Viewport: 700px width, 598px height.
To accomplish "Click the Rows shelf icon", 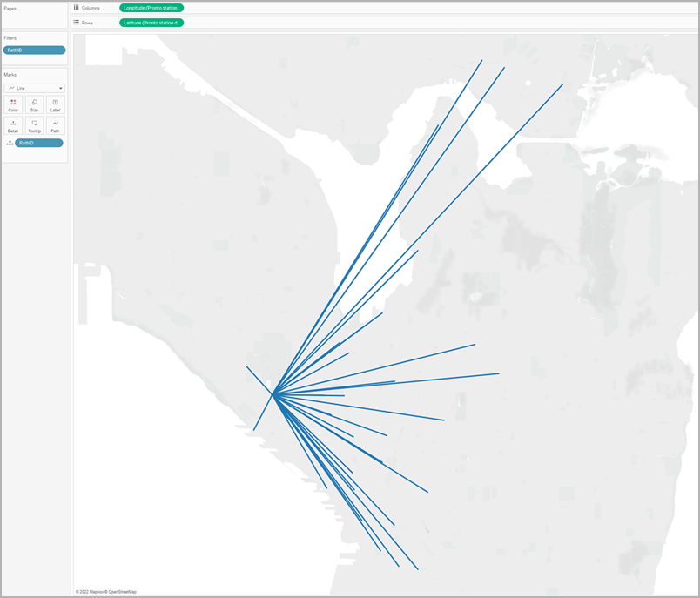I will (77, 22).
